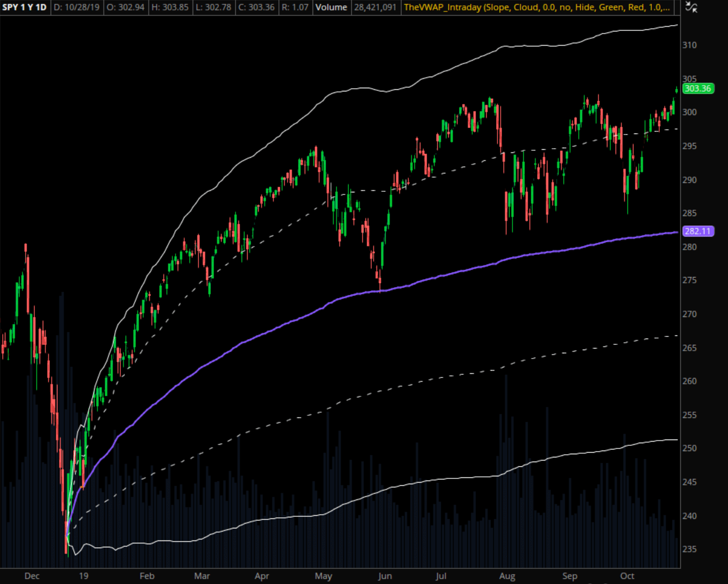Image resolution: width=728 pixels, height=584 pixels.
Task: Click the low price L: 302.78
Action: tap(214, 7)
